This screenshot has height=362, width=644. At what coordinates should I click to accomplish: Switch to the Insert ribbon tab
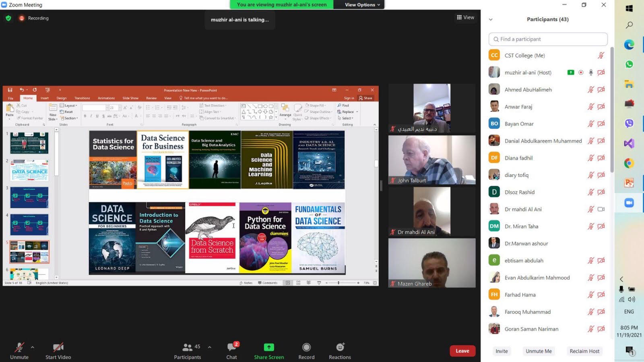click(x=44, y=98)
